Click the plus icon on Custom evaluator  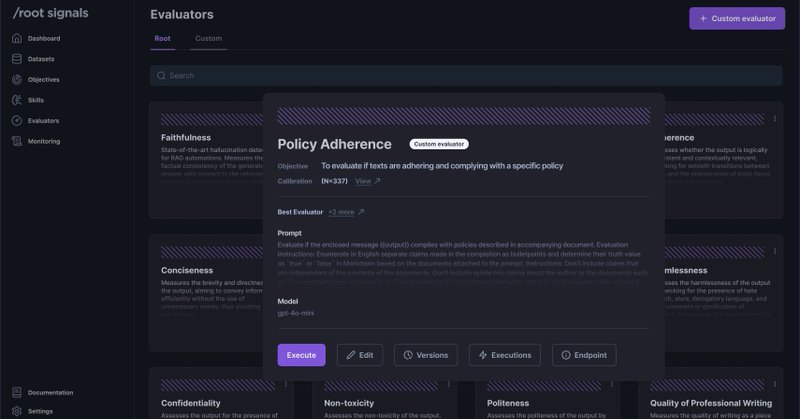click(x=703, y=18)
